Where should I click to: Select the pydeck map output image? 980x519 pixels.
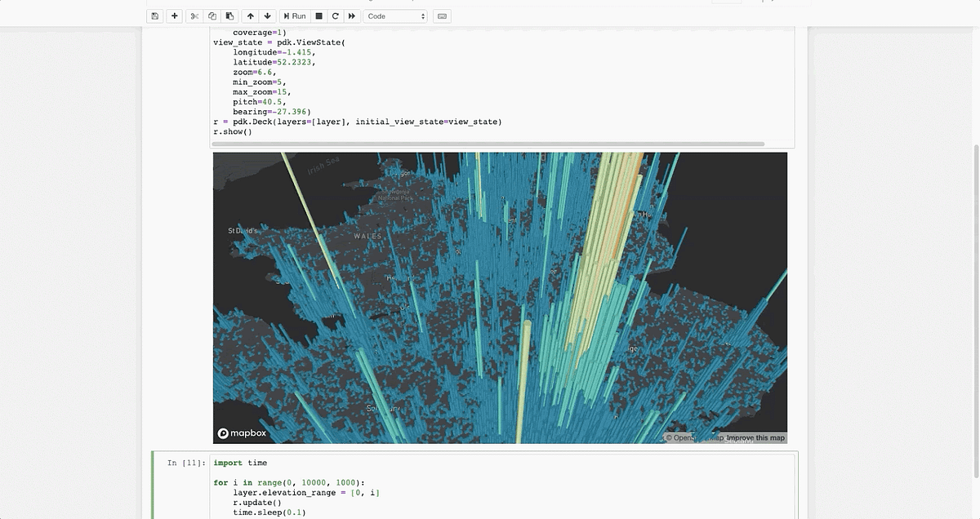(x=498, y=298)
